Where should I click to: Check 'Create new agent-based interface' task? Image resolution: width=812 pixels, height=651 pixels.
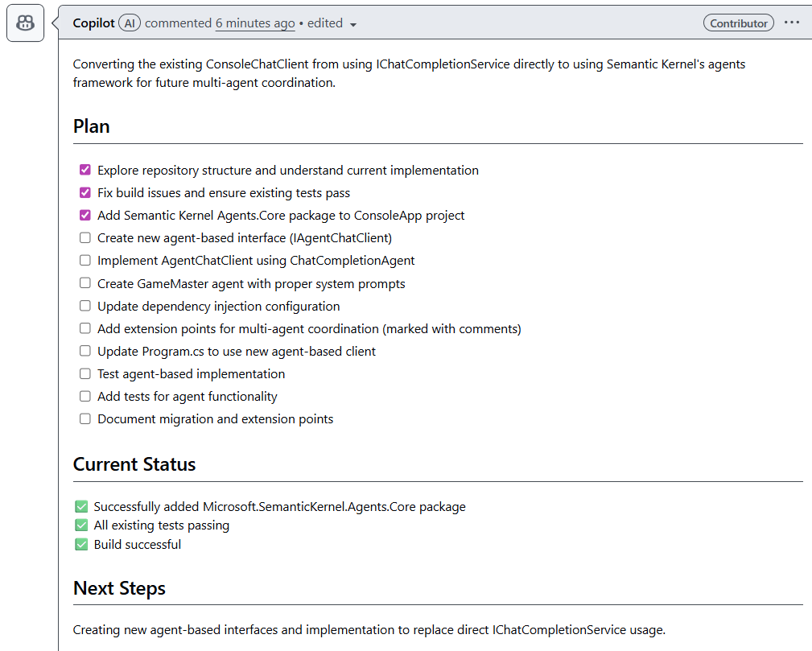click(x=85, y=237)
